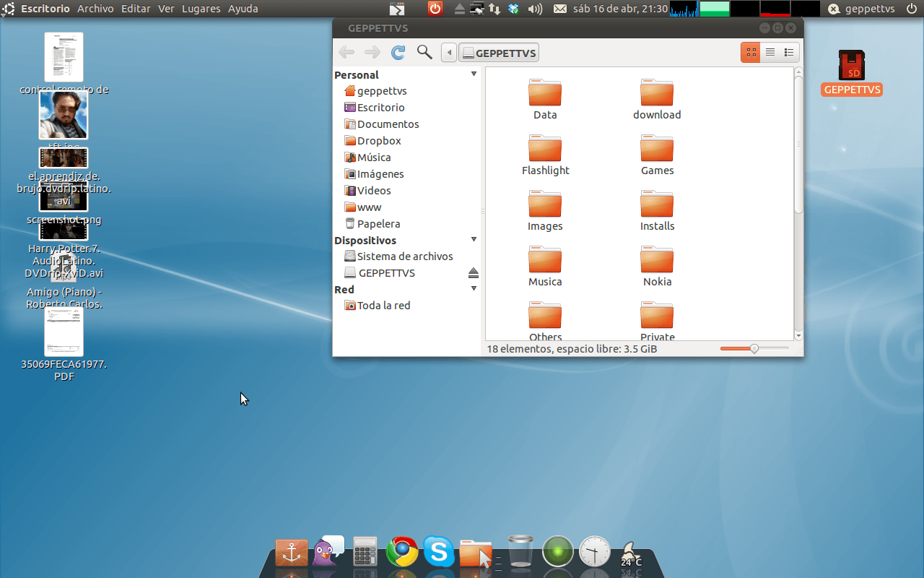Go back in the file browser
This screenshot has width=924, height=578.
346,52
